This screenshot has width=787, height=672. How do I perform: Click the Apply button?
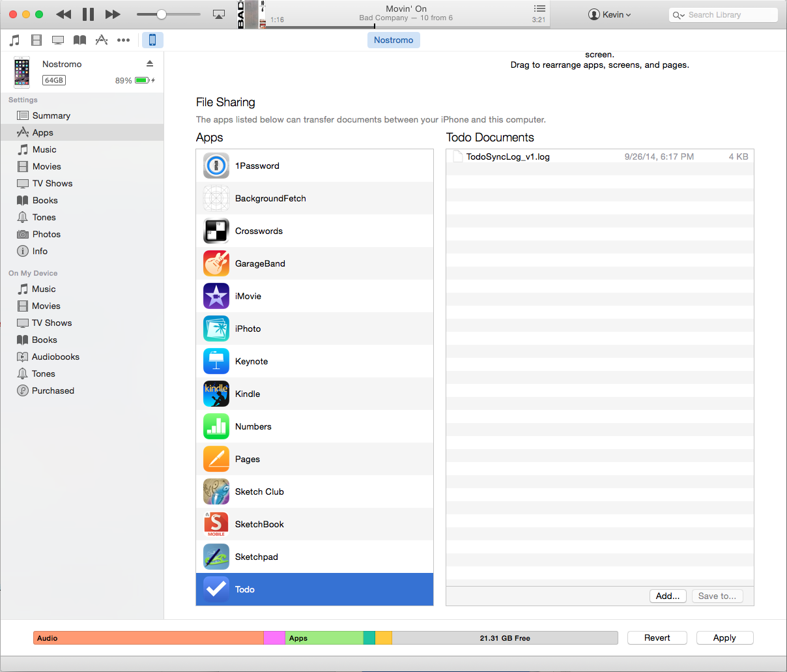pyautogui.click(x=724, y=638)
